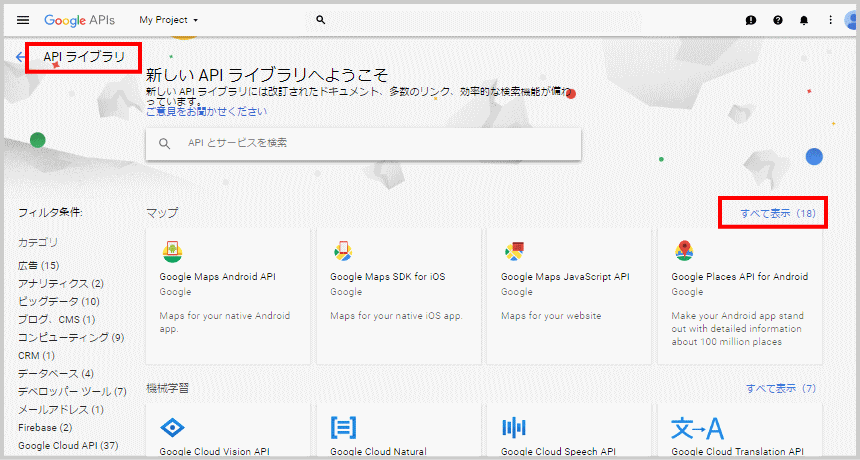Click the ご意見をお聞かせください link

pos(207,111)
